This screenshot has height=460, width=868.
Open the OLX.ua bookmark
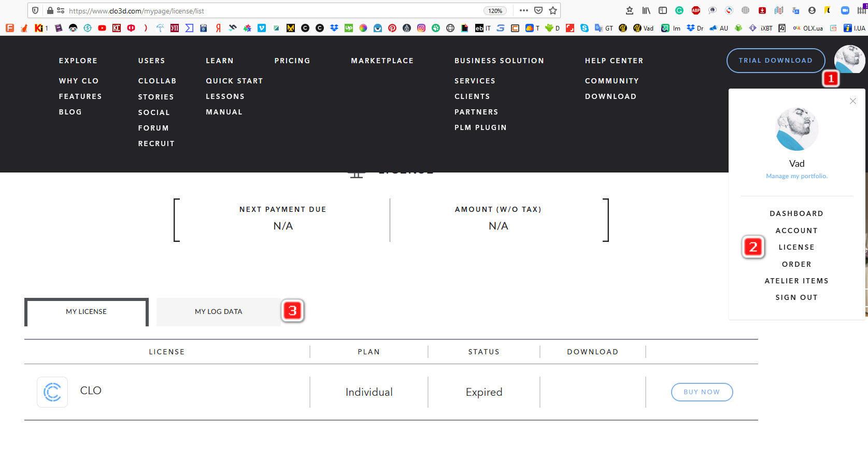tap(808, 28)
